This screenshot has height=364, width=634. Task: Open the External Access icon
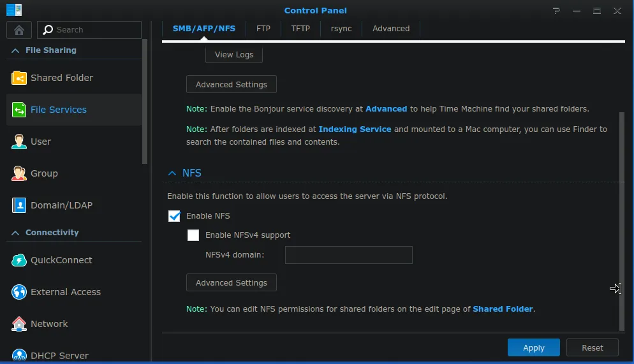19,292
